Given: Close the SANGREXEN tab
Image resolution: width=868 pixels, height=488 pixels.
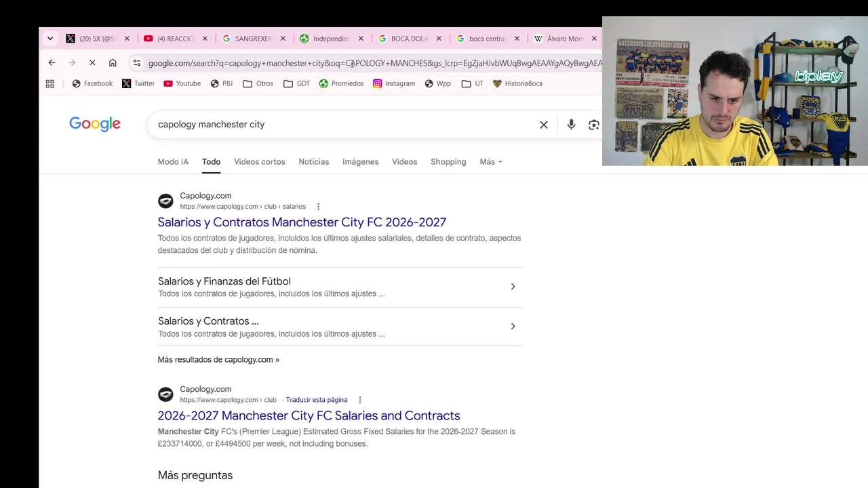Looking at the screenshot, I should [283, 39].
